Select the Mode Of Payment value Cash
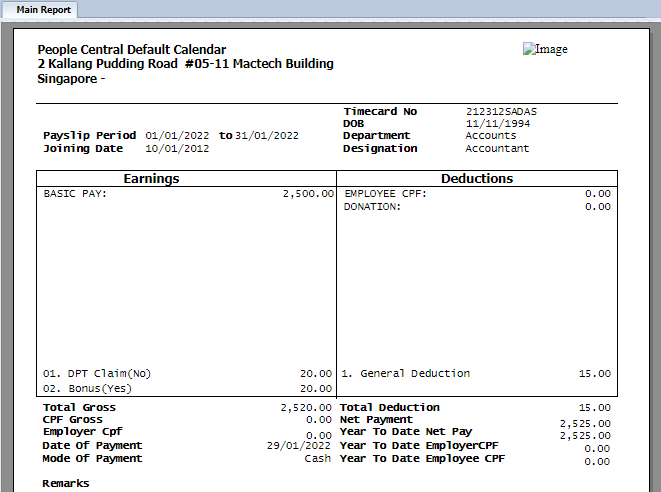The height and width of the screenshot is (492, 661). pyautogui.click(x=318, y=459)
